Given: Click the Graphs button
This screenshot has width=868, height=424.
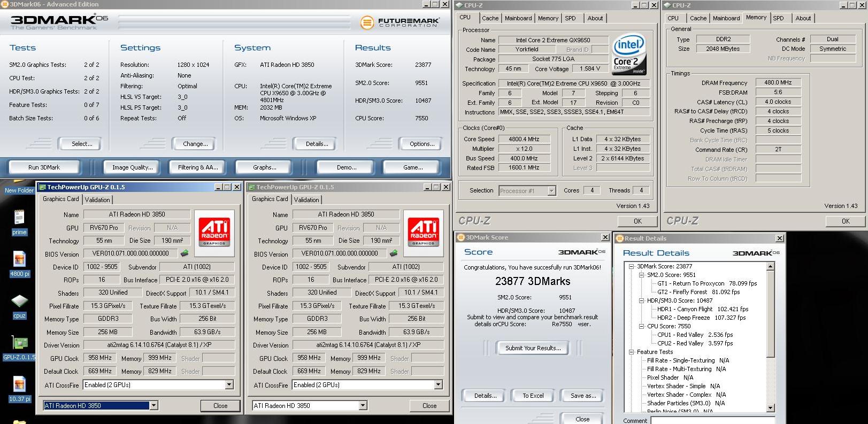Looking at the screenshot, I should tap(265, 167).
